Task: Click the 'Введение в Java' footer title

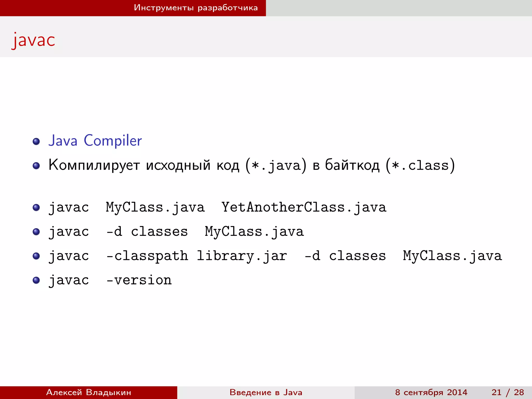Action: (266, 392)
